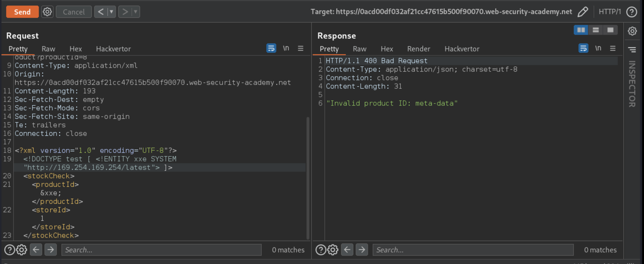The width and height of the screenshot is (644, 264).
Task: Select top-bottom split layout icon
Action: (595, 30)
